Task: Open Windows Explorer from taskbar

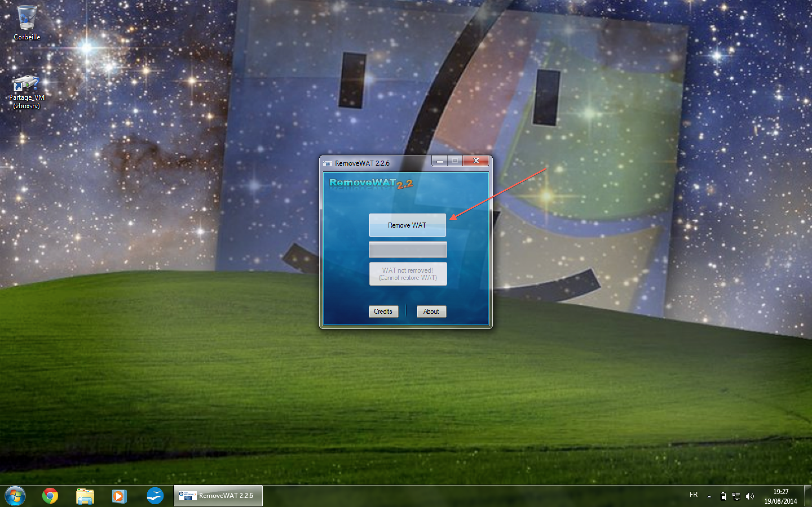Action: point(85,496)
